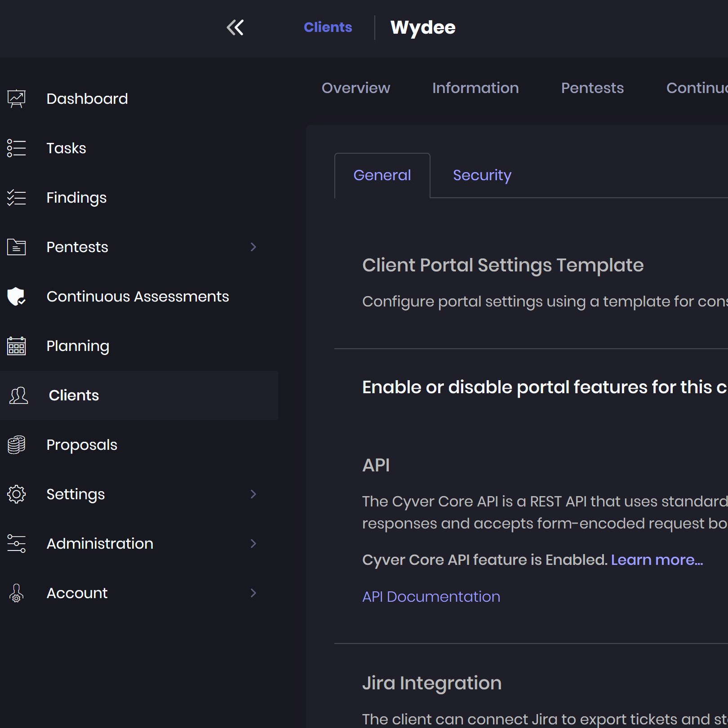The height and width of the screenshot is (728, 728).
Task: Click the Clients people icon
Action: (19, 395)
